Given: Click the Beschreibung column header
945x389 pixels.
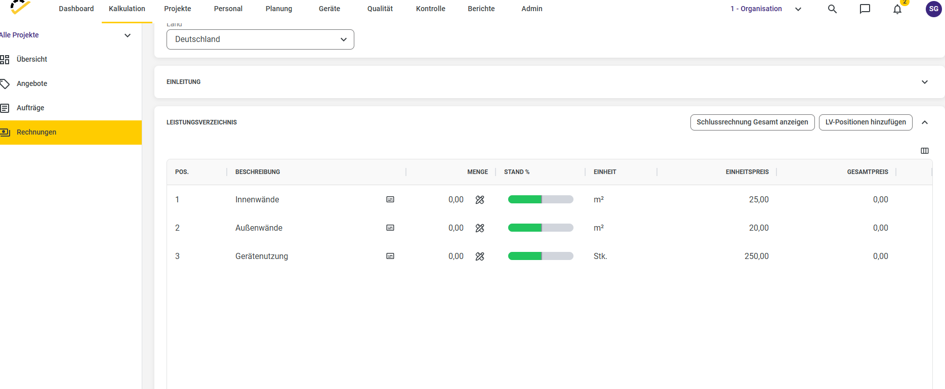Looking at the screenshot, I should click(x=258, y=172).
